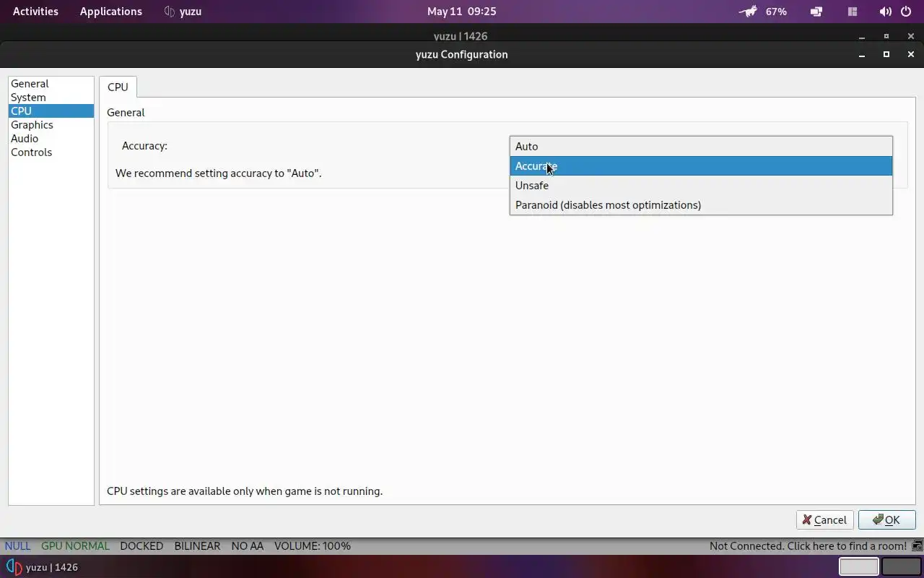The height and width of the screenshot is (578, 924).
Task: Click the General group heading
Action: 126,113
